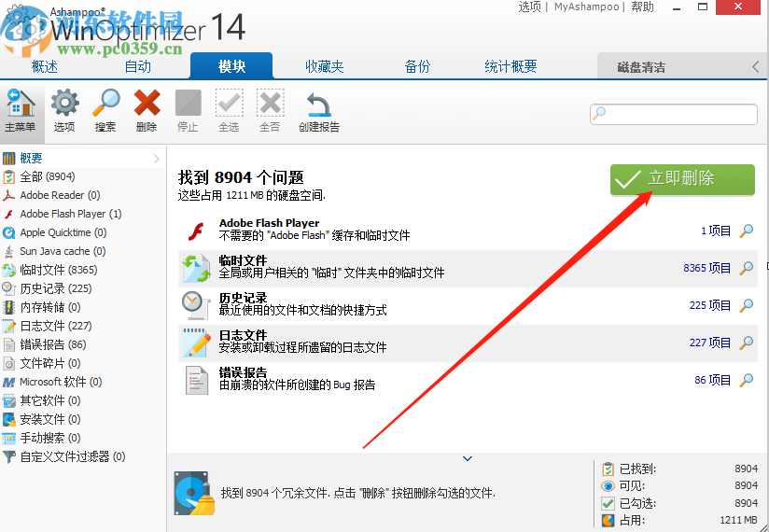Click the 占用 pie chart icon
The image size is (769, 532).
pos(608,520)
